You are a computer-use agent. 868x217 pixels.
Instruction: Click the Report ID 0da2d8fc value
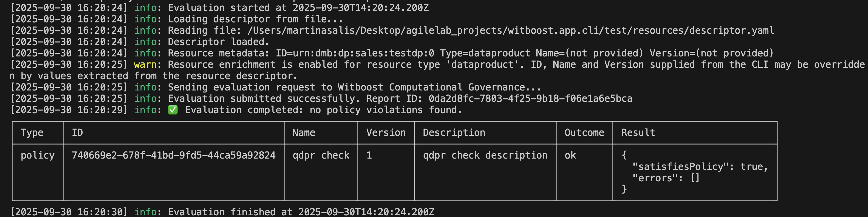[x=530, y=98]
